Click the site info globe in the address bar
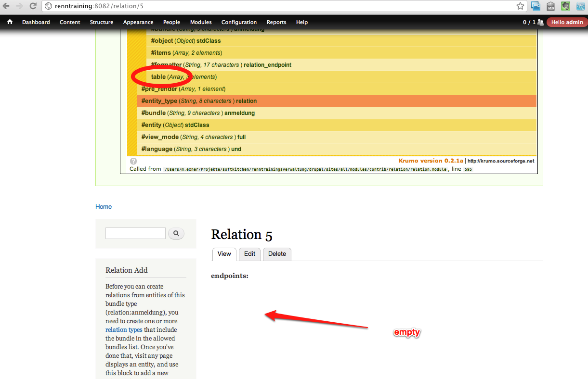 click(48, 6)
